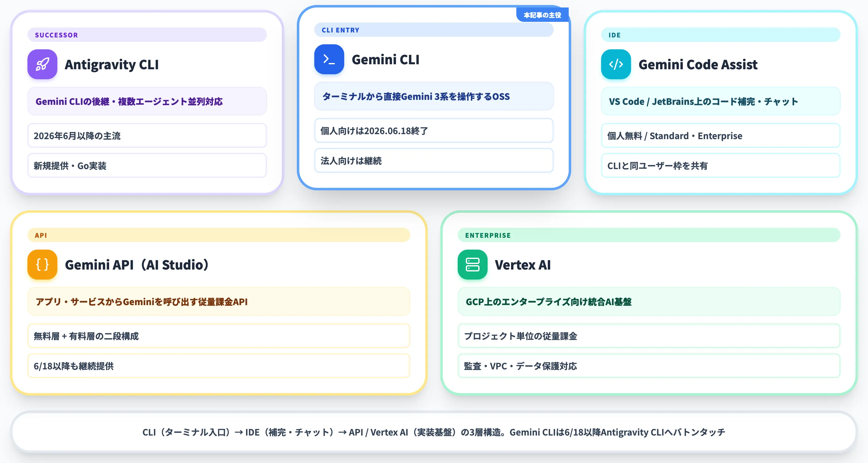The height and width of the screenshot is (463, 868).
Task: Click the Gemini CLI heading
Action: tap(385, 59)
